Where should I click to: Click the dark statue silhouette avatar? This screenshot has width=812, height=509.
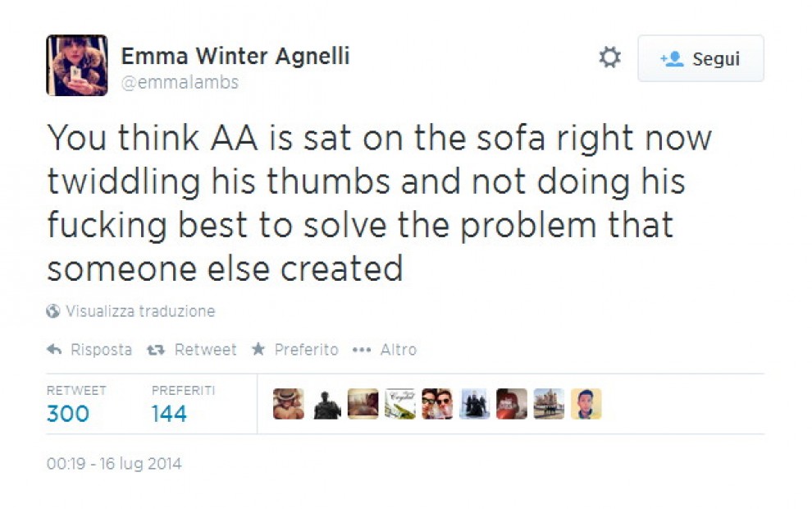(x=326, y=404)
